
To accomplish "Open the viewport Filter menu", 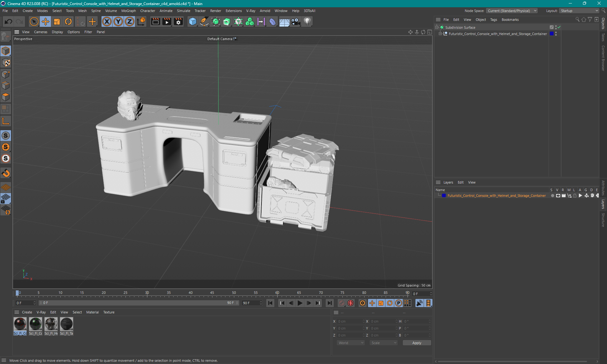I will click(88, 32).
